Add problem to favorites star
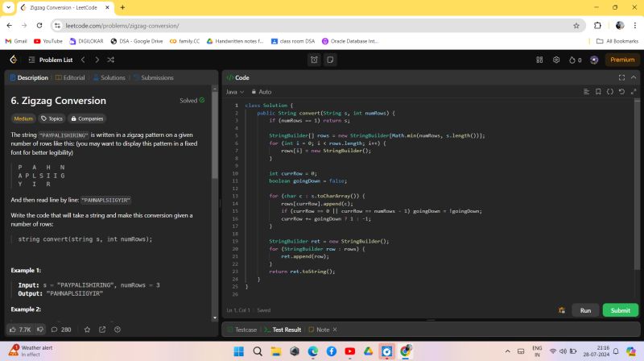Viewport: 644px width, 361px height. [x=87, y=330]
